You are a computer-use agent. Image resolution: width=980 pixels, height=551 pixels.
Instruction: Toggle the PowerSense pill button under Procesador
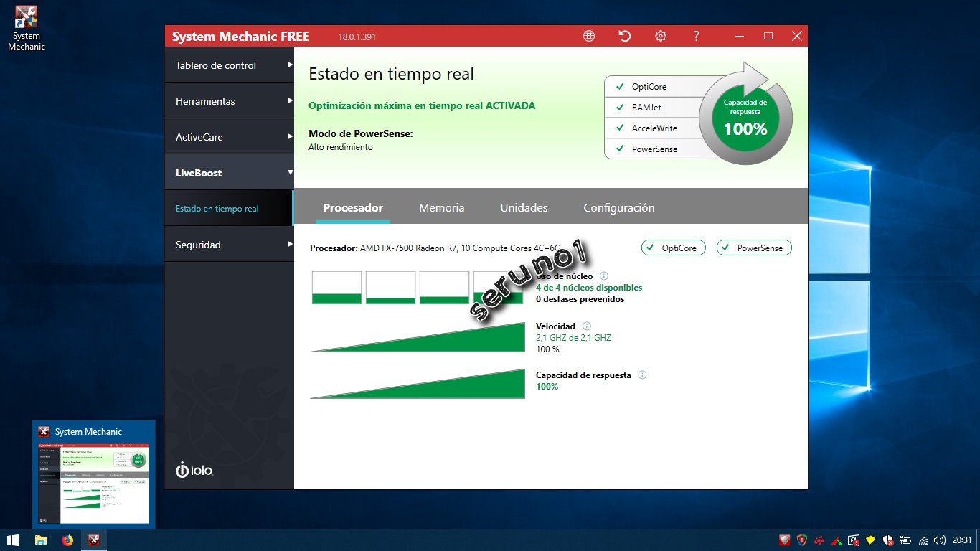754,248
